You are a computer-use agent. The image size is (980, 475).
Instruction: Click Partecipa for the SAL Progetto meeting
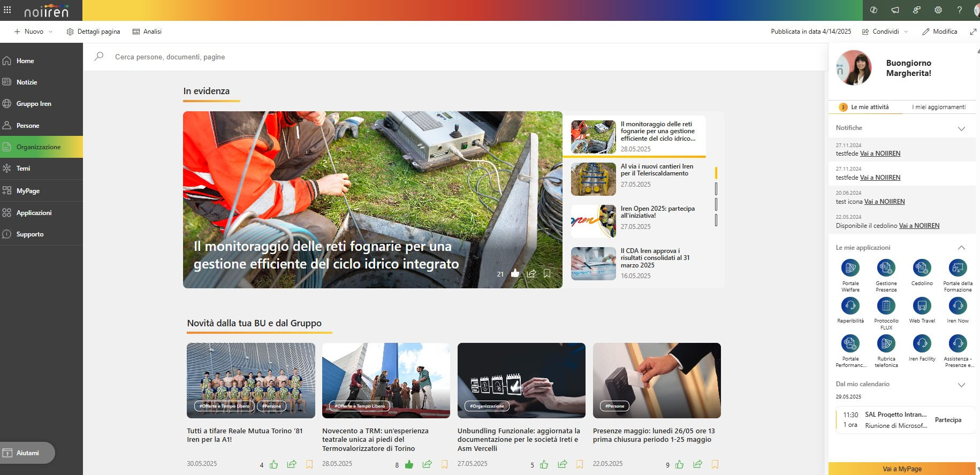(x=948, y=420)
